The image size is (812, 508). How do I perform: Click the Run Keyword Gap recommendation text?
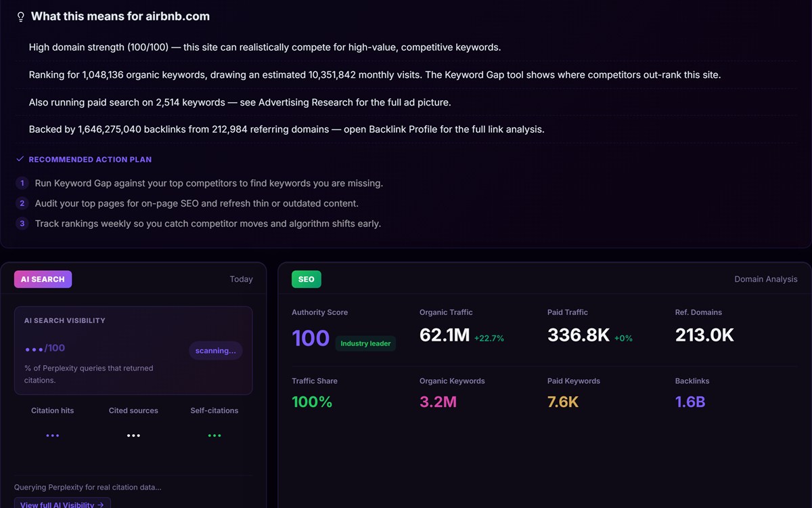click(x=209, y=183)
